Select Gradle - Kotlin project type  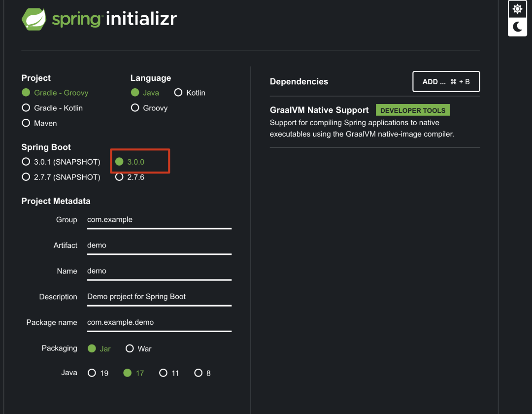(26, 108)
